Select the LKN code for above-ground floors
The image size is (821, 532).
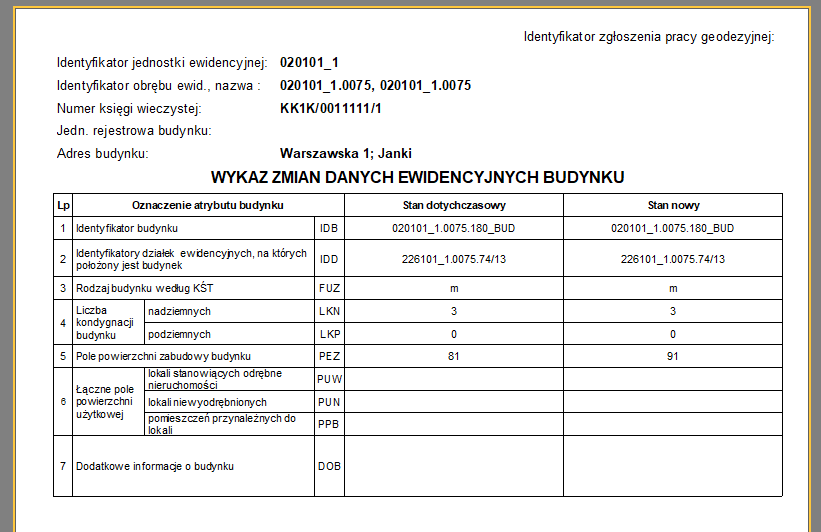point(328,311)
